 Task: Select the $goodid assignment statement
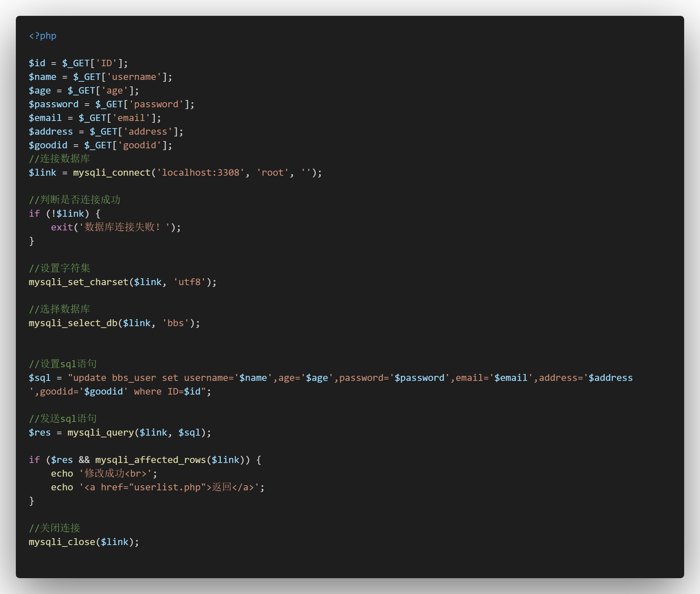pyautogui.click(x=101, y=145)
